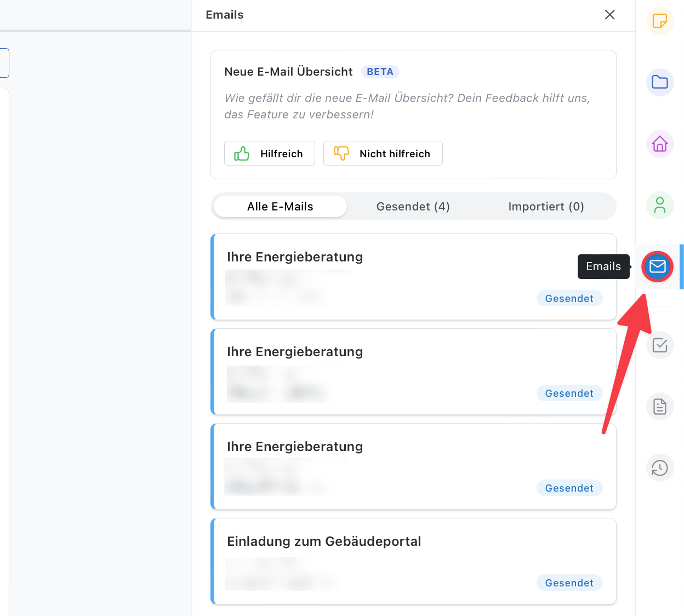Open the folder icon in sidebar

click(x=660, y=82)
